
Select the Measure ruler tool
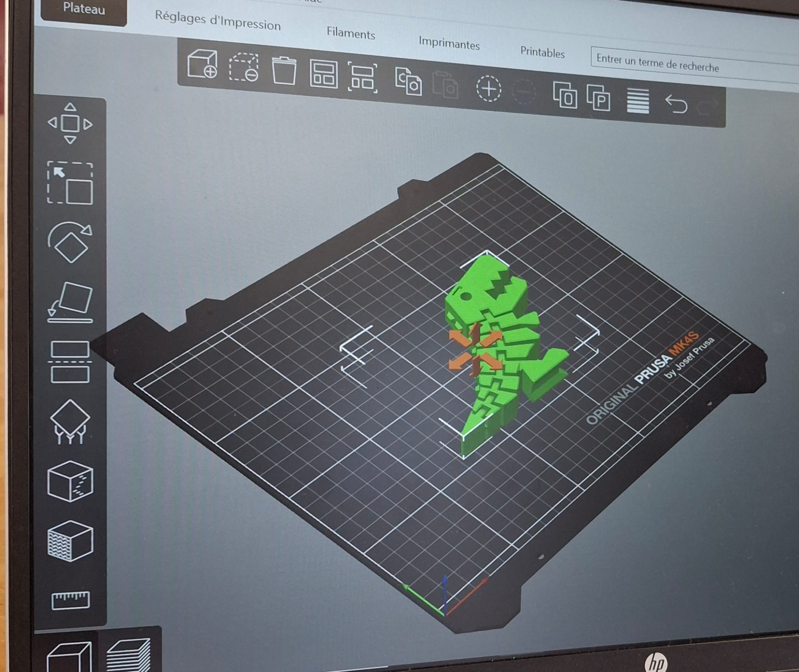point(71,600)
